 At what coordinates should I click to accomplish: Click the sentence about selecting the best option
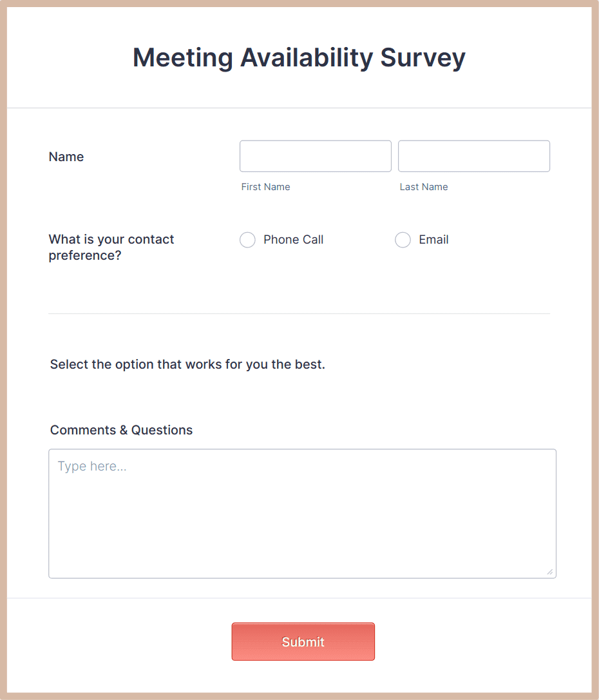pyautogui.click(x=187, y=364)
